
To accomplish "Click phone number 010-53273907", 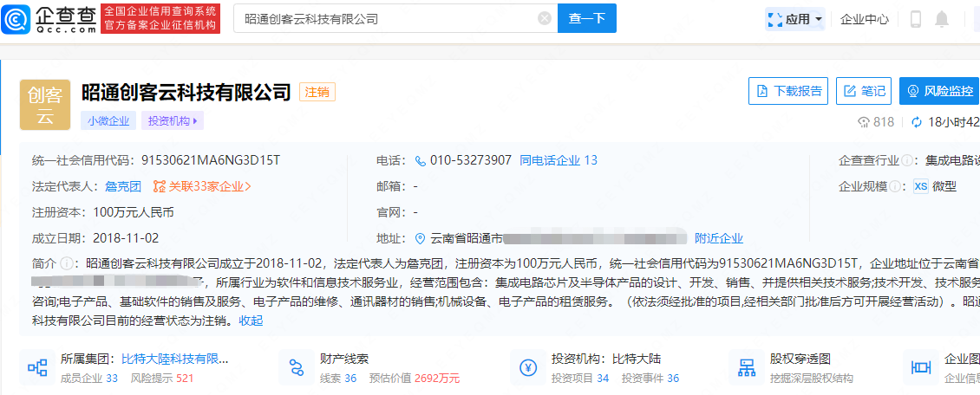I will tap(471, 160).
